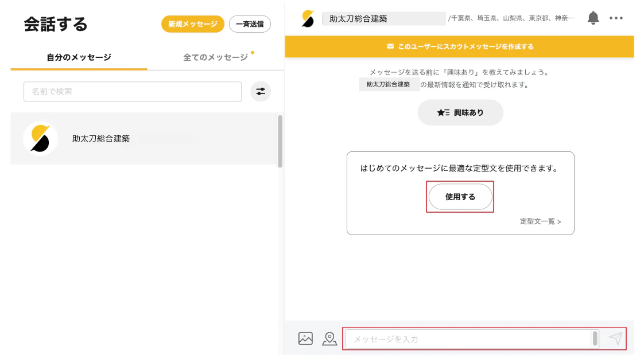This screenshot has height=363, width=644.
Task: Click the send message paper plane icon
Action: point(615,338)
